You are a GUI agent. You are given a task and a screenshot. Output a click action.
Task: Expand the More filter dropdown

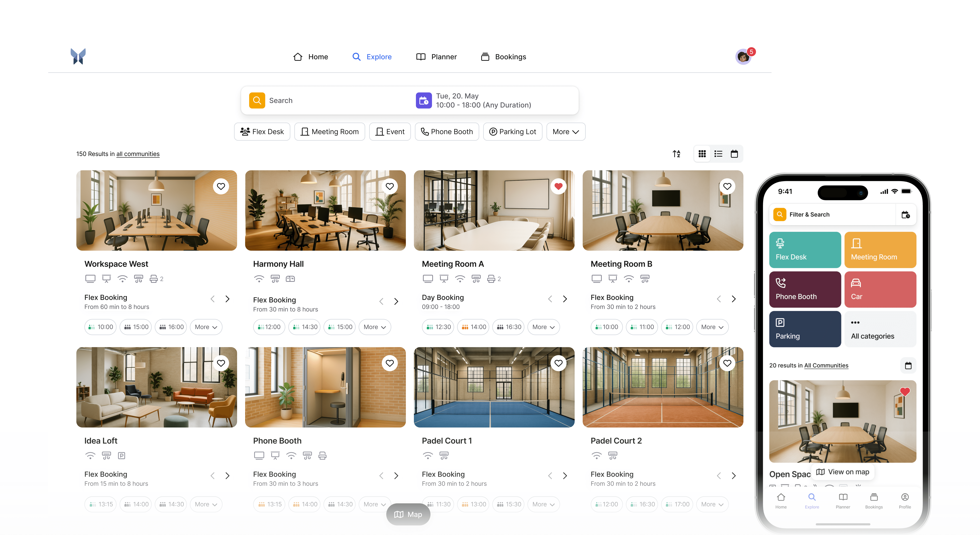point(566,132)
